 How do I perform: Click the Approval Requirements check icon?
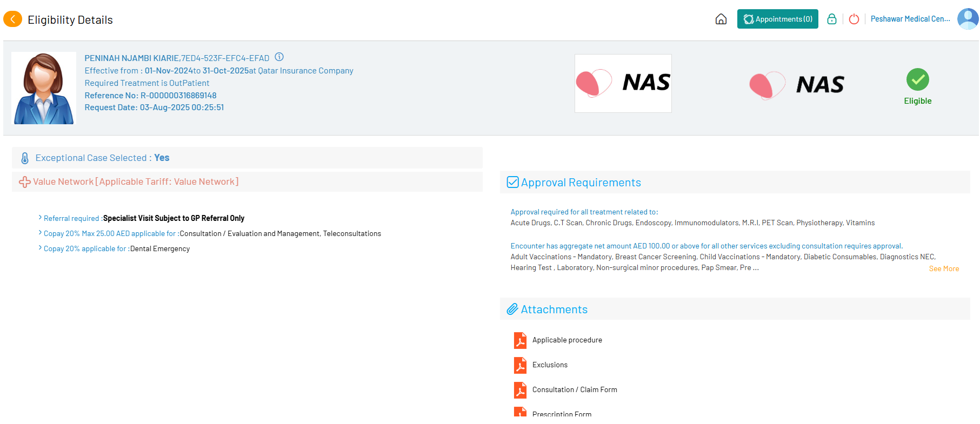click(x=512, y=182)
